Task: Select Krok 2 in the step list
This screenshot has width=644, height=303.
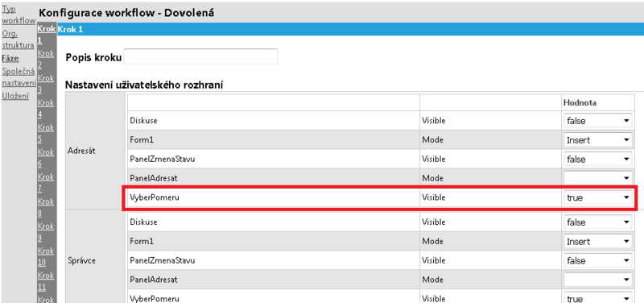Action: point(46,59)
